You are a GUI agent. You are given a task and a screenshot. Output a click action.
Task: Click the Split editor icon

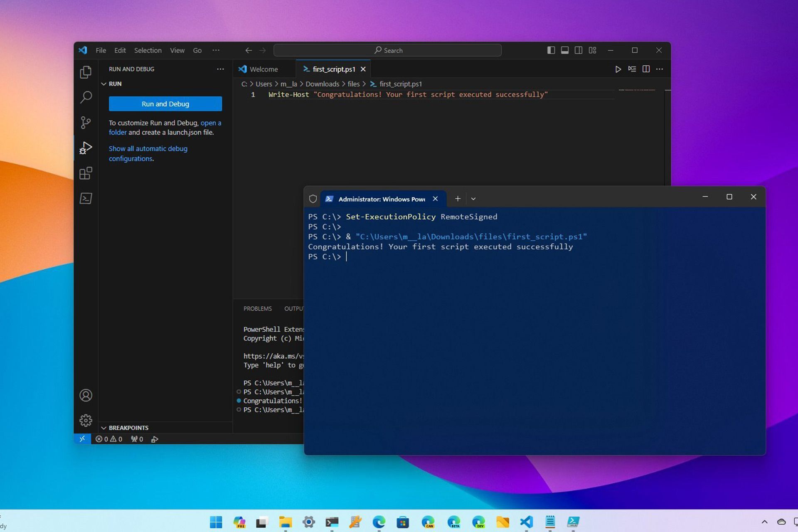(646, 69)
